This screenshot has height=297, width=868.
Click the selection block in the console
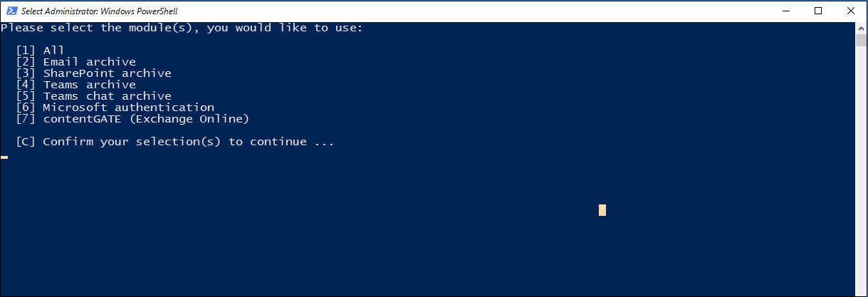[x=602, y=210]
